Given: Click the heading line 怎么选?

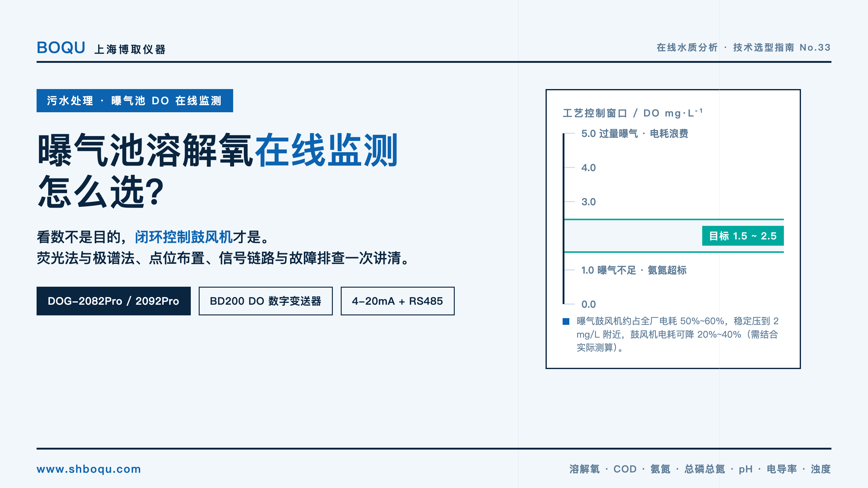Looking at the screenshot, I should 101,192.
